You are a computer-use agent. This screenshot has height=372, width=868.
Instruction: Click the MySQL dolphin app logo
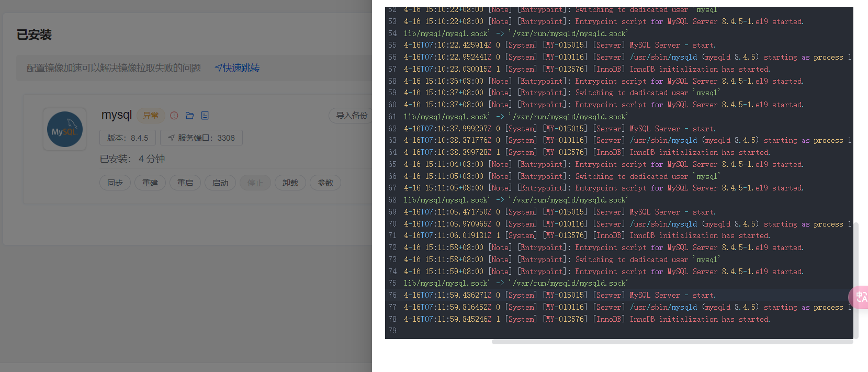(65, 129)
